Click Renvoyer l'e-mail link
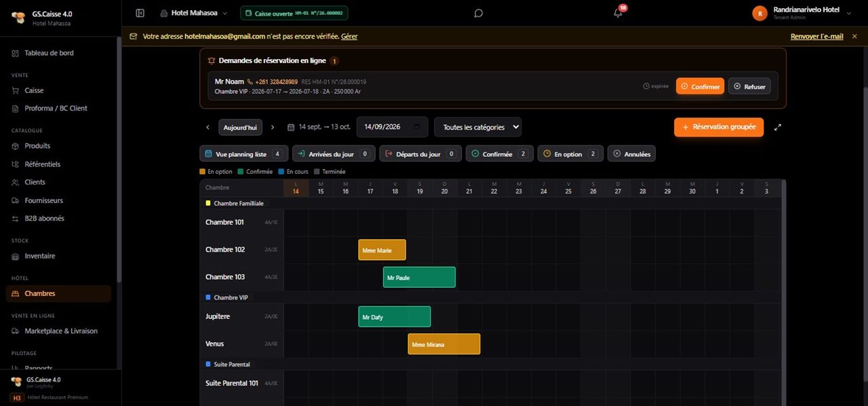The image size is (868, 406). 817,36
